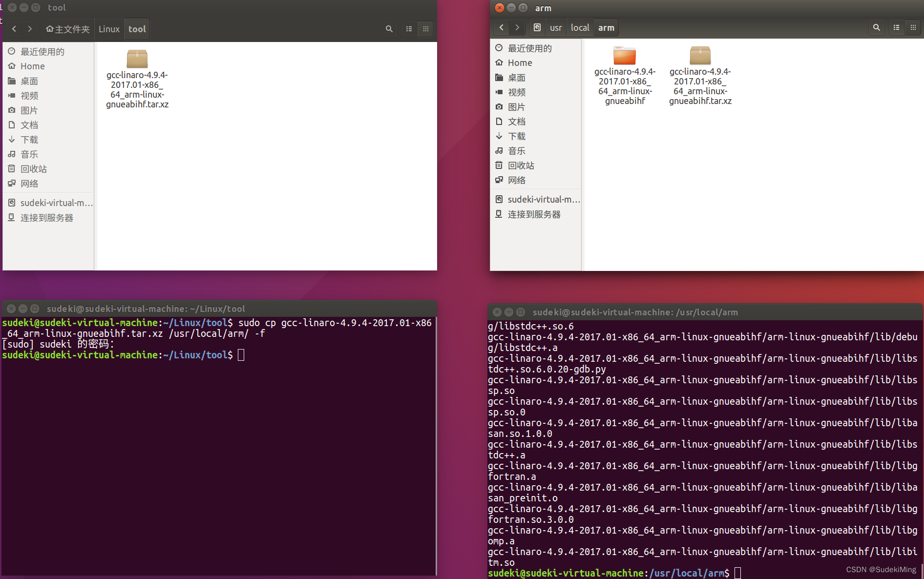
Task: Switch to list view in tool window
Action: tap(409, 29)
